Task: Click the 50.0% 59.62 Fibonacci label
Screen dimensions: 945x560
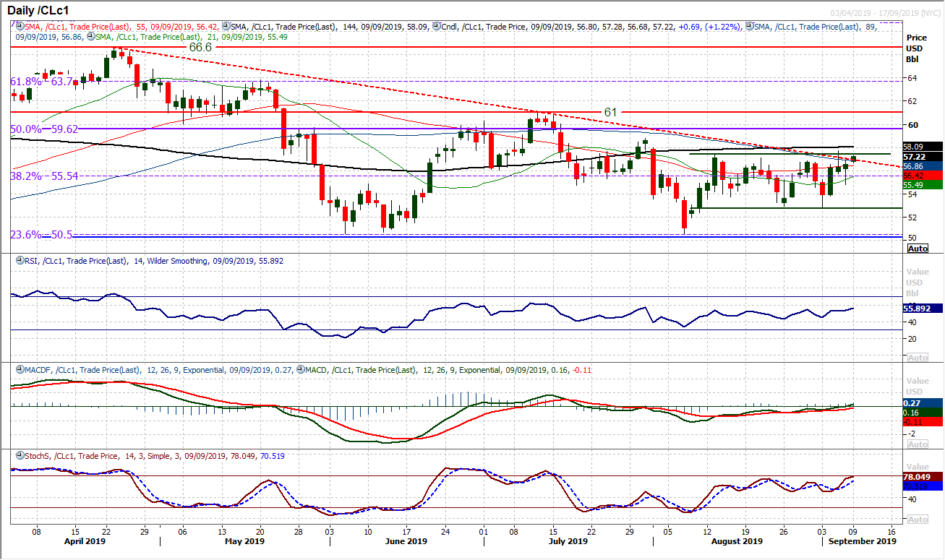Action: [44, 129]
